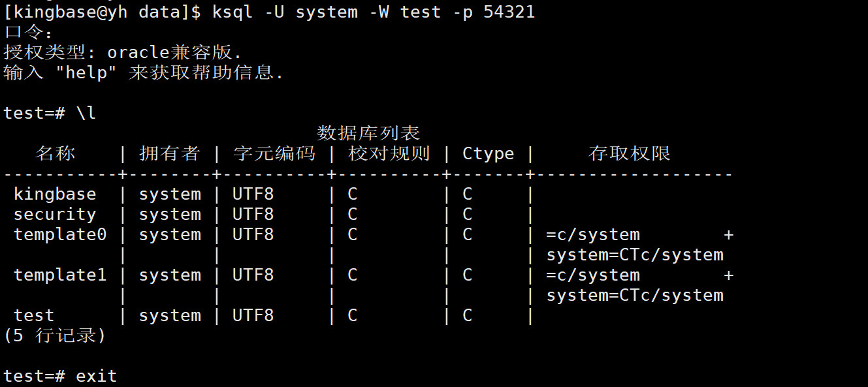Click the 数据库列表 table title
The width and height of the screenshot is (868, 387).
point(368,133)
